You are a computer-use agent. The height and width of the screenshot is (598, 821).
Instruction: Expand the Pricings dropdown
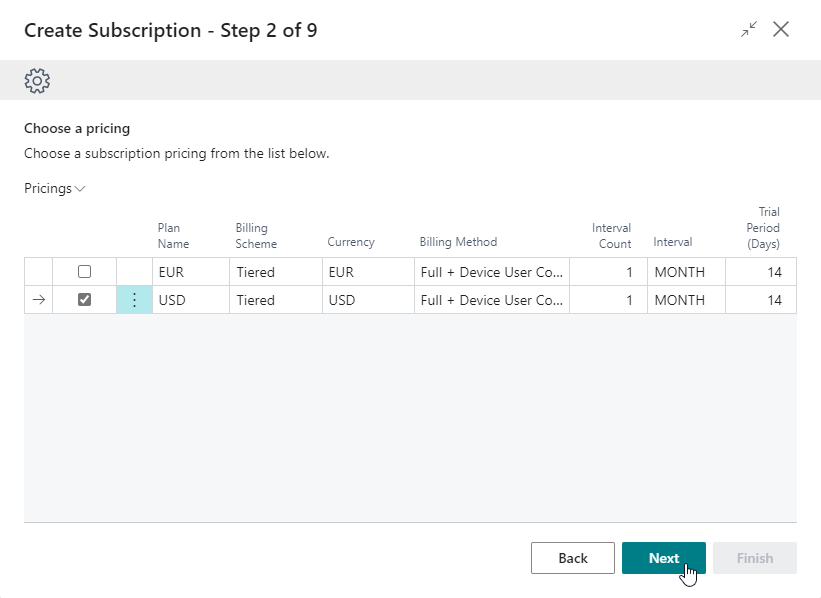[55, 188]
